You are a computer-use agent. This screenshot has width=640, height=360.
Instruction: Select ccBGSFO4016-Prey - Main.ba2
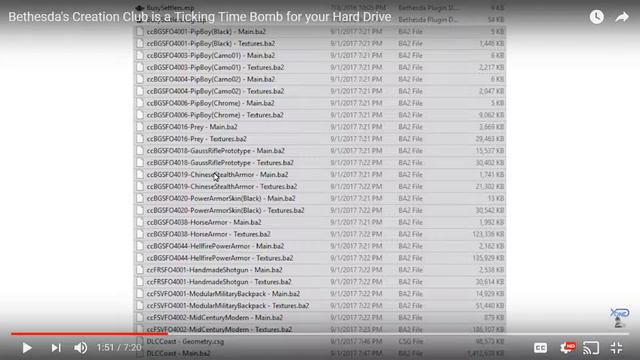point(192,127)
